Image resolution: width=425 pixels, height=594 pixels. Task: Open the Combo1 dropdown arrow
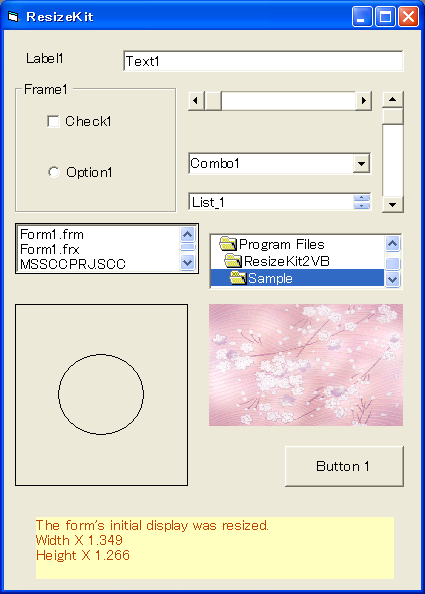tap(361, 164)
